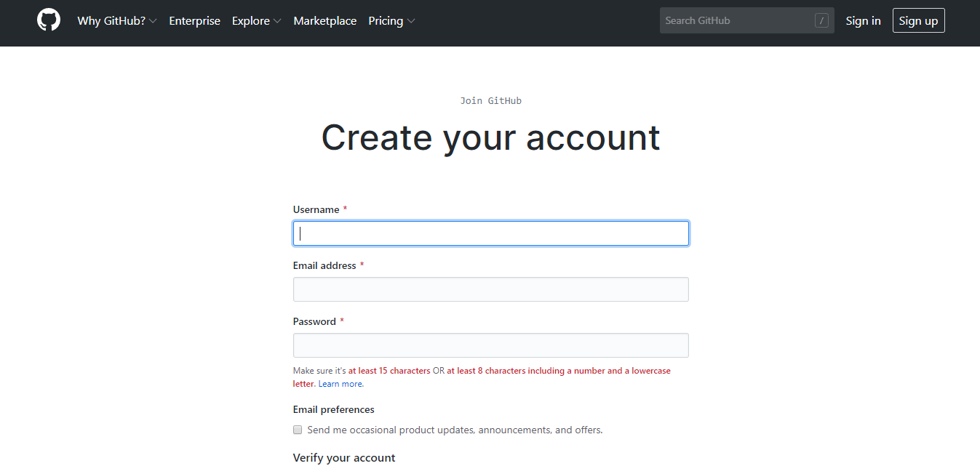Click the Join GitHub text
Viewport: 980px width, 466px height.
click(491, 100)
